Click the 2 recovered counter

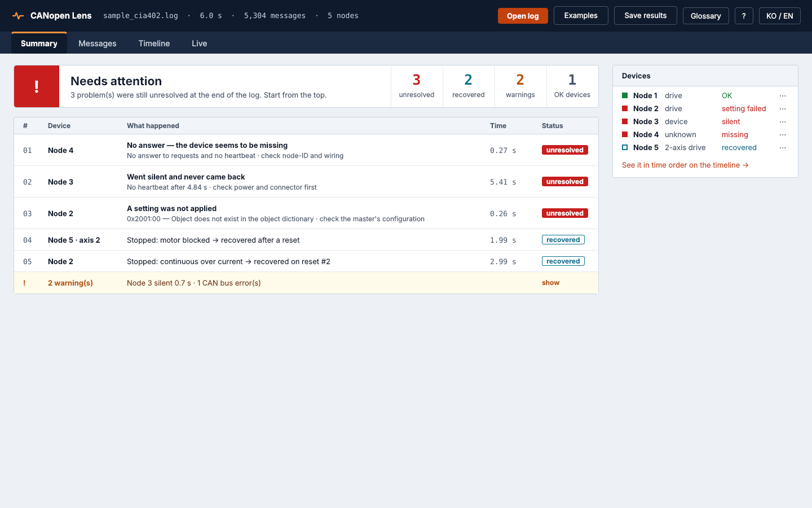coord(469,86)
